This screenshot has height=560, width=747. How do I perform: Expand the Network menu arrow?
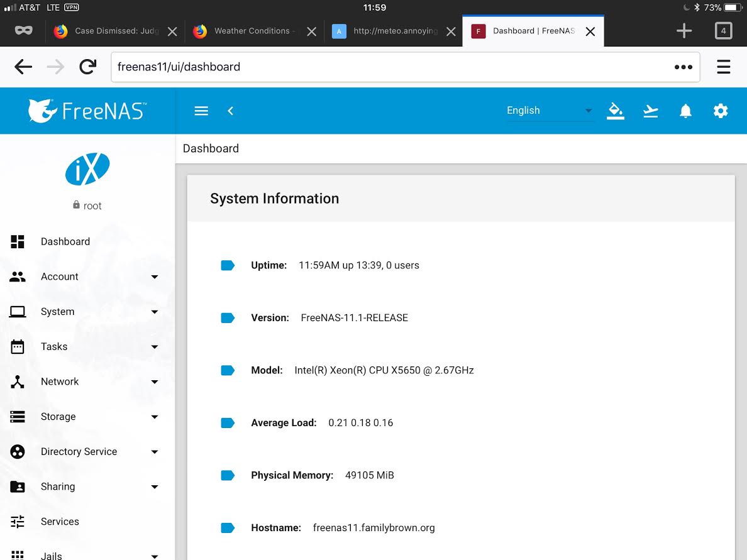[154, 382]
